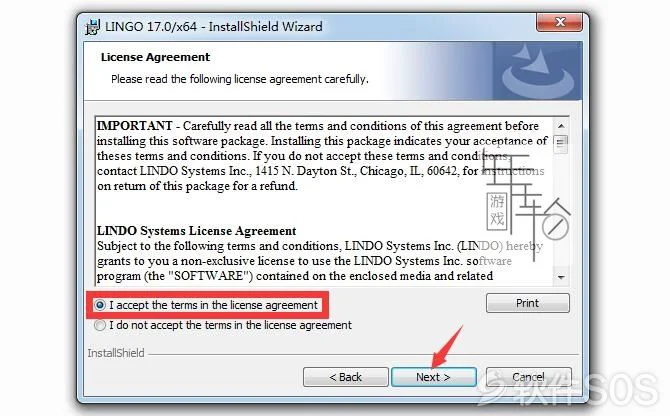Click the InstallShield label above the buttons
Viewport: 670px width, 416px height.
click(x=116, y=353)
